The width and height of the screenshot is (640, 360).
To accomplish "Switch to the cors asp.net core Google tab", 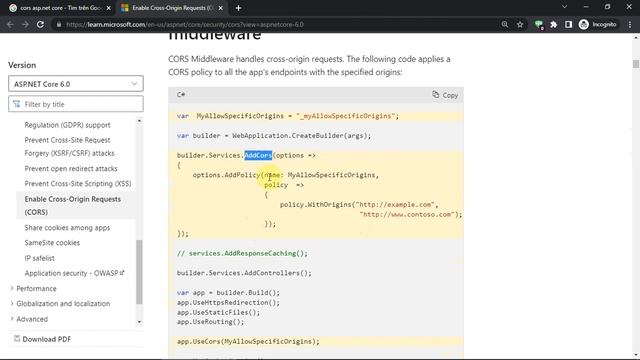I will click(x=60, y=8).
